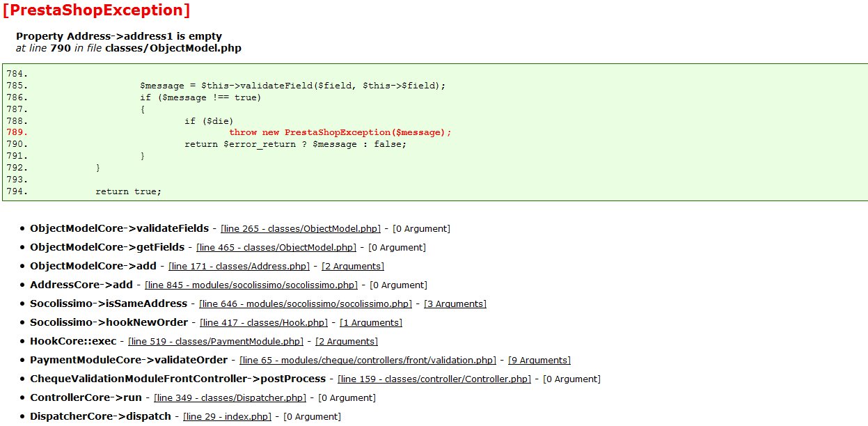Image resolution: width=868 pixels, height=426 pixels.
Task: Click the red throw new PrestaShopException code line
Action: (340, 132)
